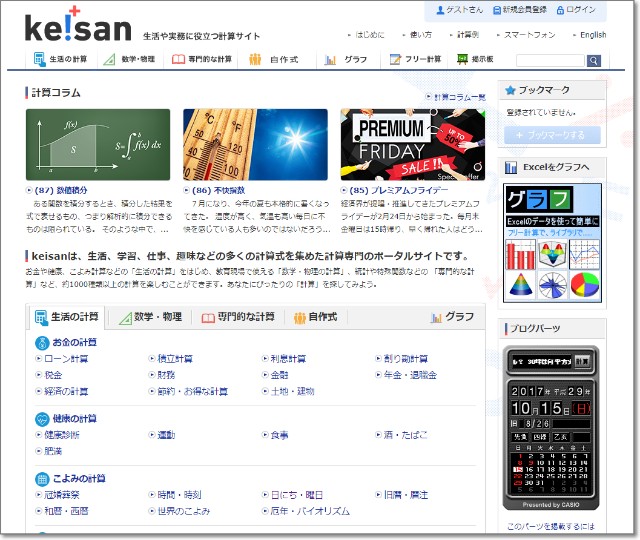The image size is (640, 540).
Task: Click the お金の計算 category icon
Action: (41, 341)
